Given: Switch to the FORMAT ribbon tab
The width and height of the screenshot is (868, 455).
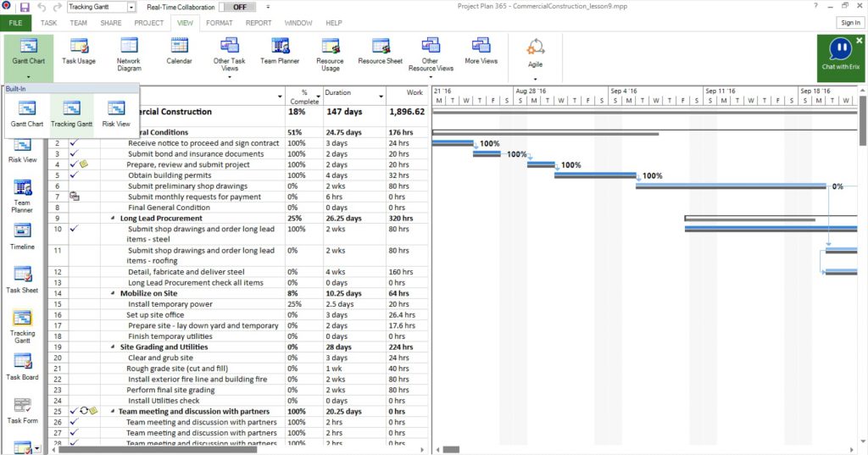Looking at the screenshot, I should click(219, 23).
